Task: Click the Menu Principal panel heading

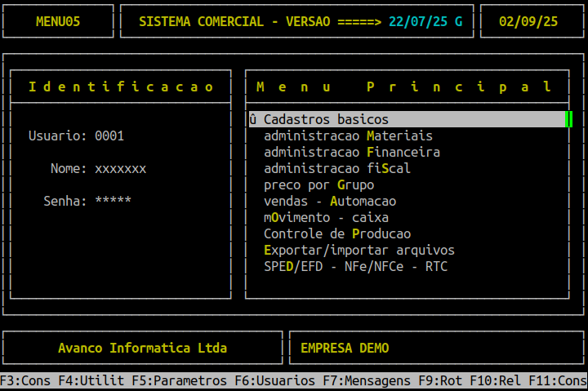Action: 404,87
